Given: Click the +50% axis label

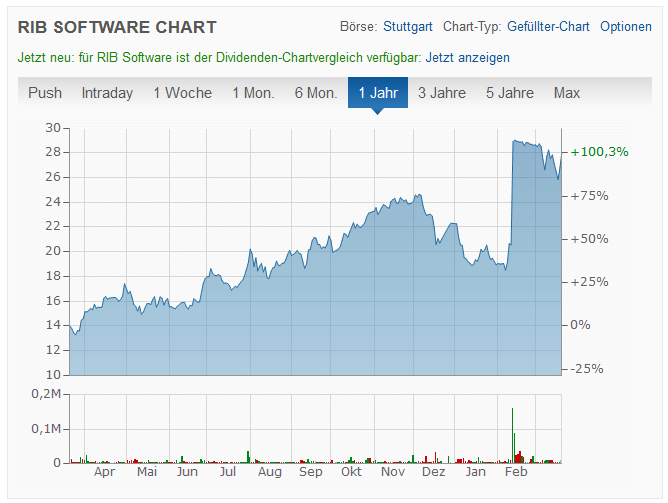Looking at the screenshot, I should point(589,239).
